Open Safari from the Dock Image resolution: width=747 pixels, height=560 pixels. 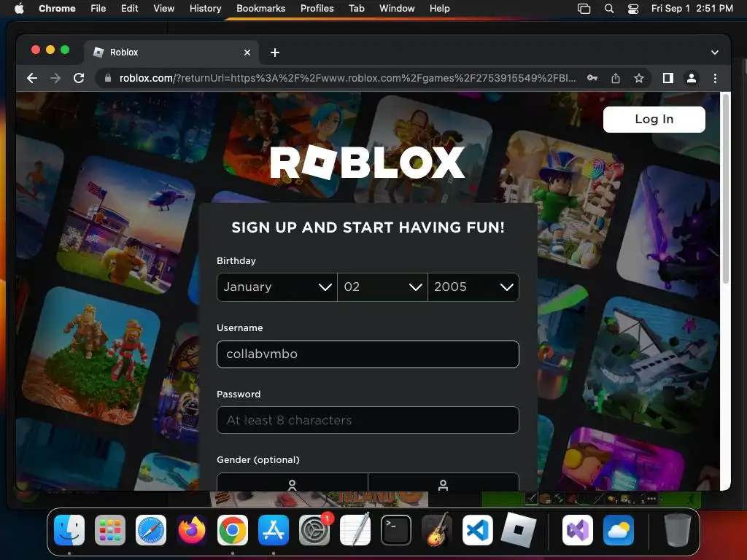point(151,530)
